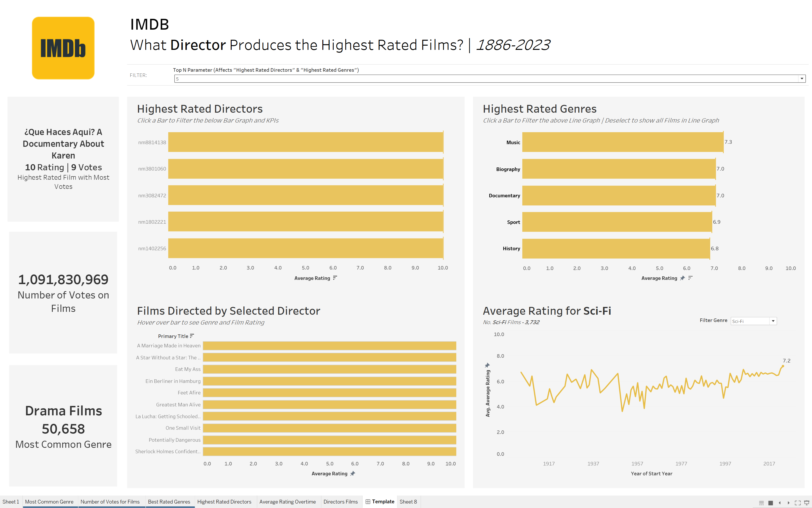This screenshot has height=508, width=812.
Task: Go to previous sheet arrow
Action: (x=779, y=503)
